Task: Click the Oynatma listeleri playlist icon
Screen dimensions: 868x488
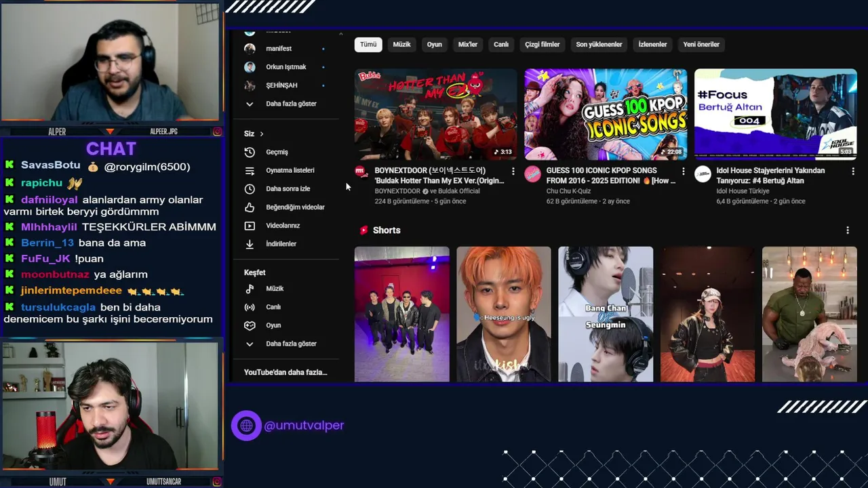Action: coord(250,170)
